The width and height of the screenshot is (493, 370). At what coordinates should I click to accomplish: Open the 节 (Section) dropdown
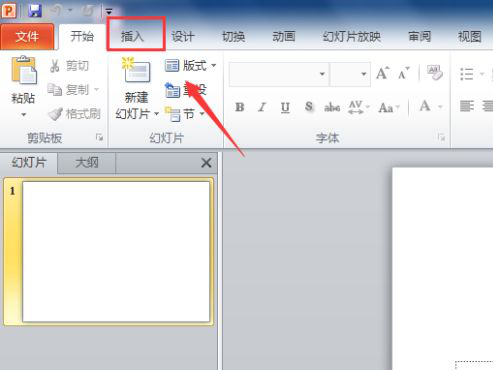pos(185,114)
